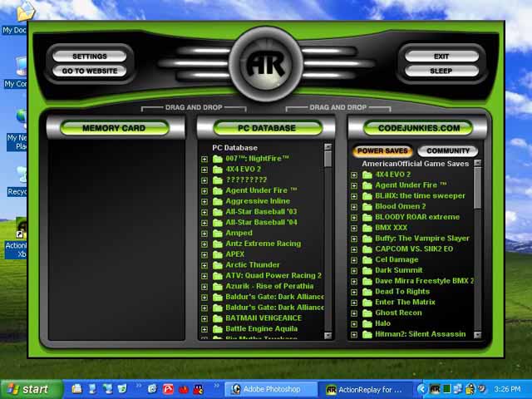Click ActionReplay taskbar button
This screenshot has width=532, height=399.
[x=367, y=390]
